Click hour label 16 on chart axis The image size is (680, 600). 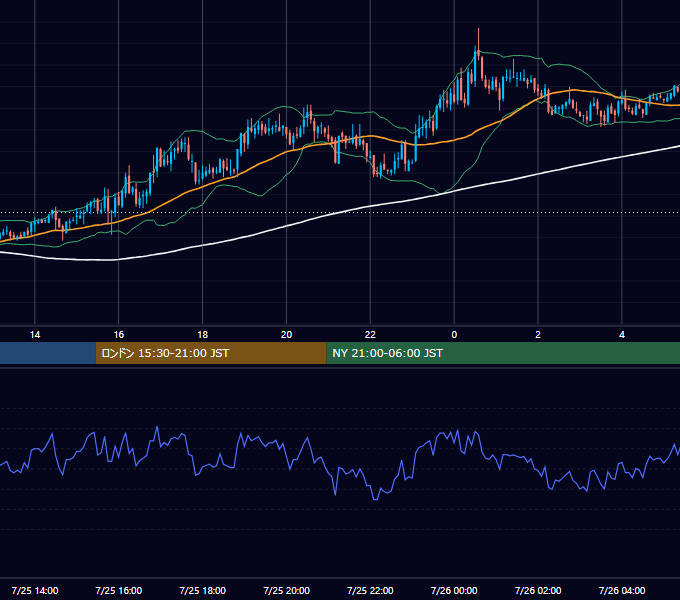pos(118,335)
